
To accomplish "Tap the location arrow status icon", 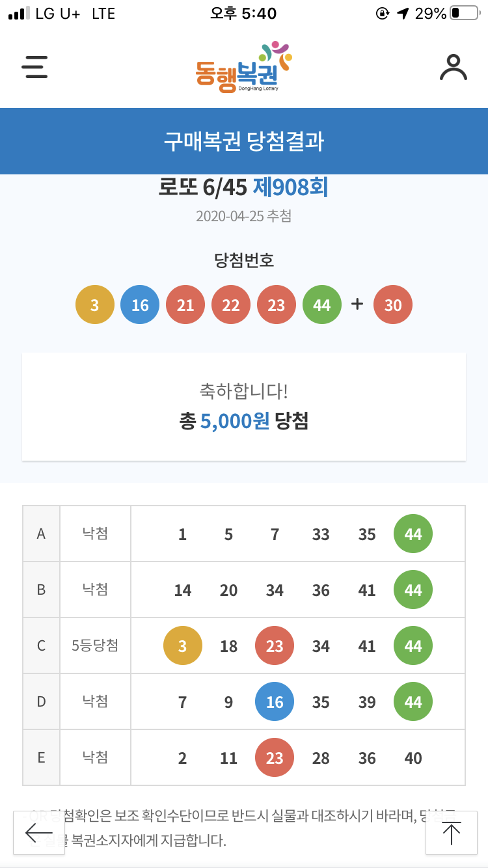I will [x=403, y=14].
